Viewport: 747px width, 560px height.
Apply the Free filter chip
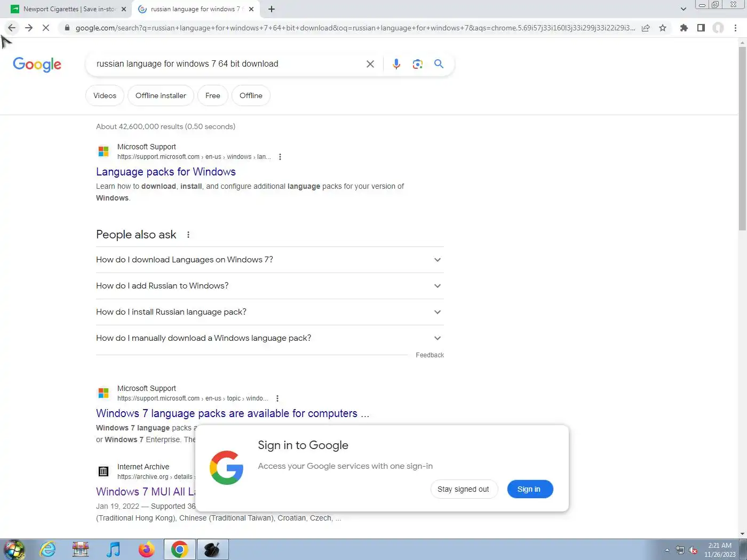213,95
